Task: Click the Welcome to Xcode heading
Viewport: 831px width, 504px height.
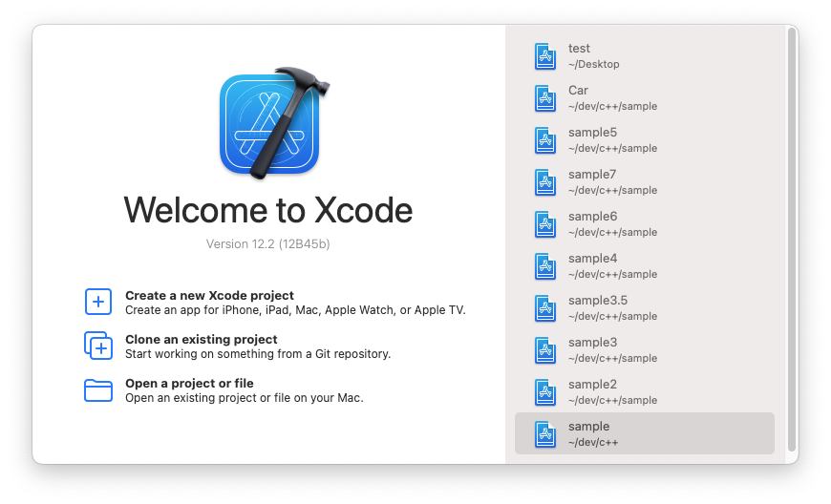Action: pyautogui.click(x=268, y=210)
